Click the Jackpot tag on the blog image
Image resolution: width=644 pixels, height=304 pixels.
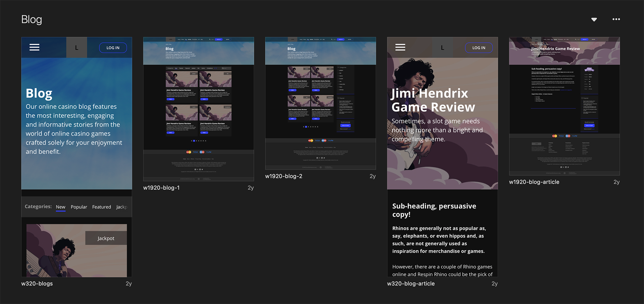(106, 238)
